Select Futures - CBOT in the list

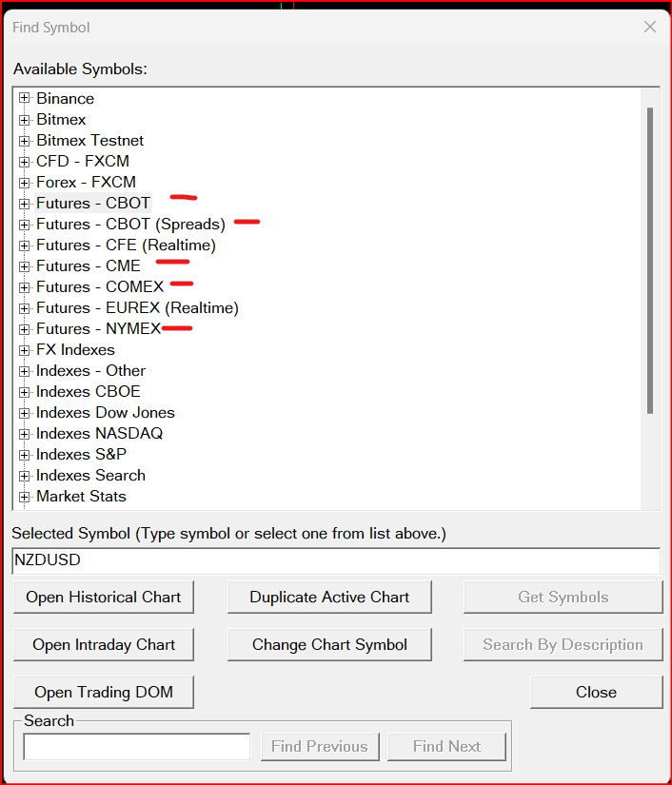(x=92, y=203)
